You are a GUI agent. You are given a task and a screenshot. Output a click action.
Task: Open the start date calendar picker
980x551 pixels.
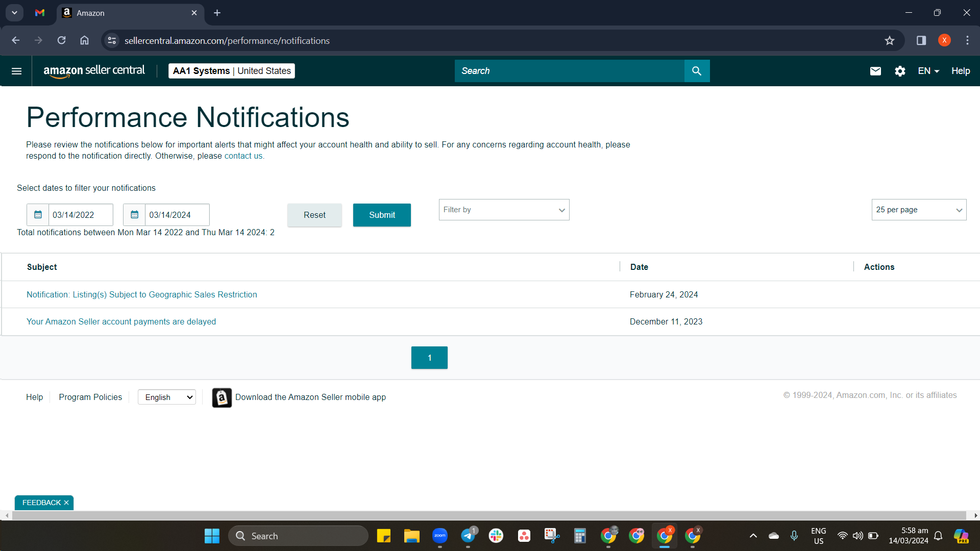[38, 215]
